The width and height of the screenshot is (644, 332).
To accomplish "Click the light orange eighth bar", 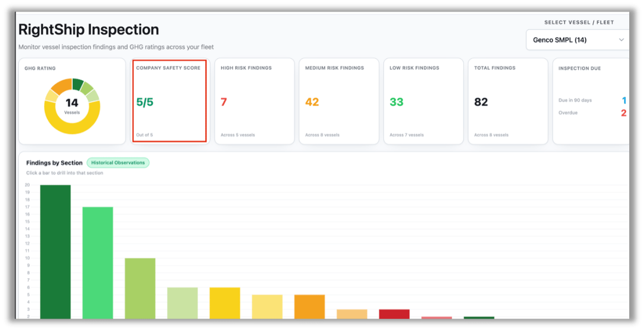I will pos(352,314).
